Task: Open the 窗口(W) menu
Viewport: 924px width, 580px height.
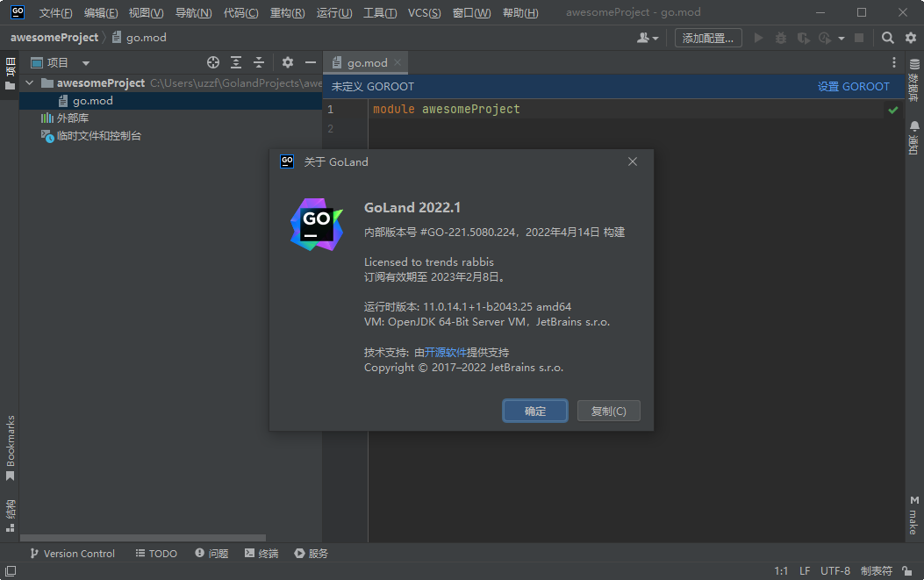Action: pyautogui.click(x=471, y=12)
